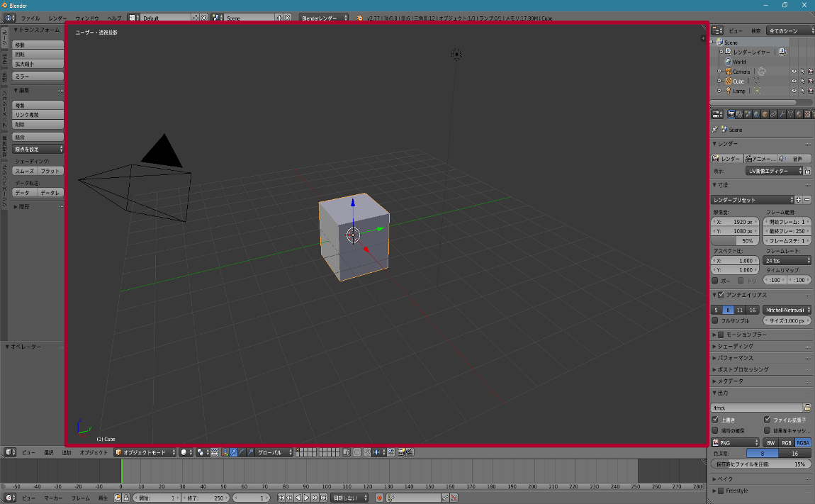Open the ウィンドウ menu in top bar

click(86, 17)
